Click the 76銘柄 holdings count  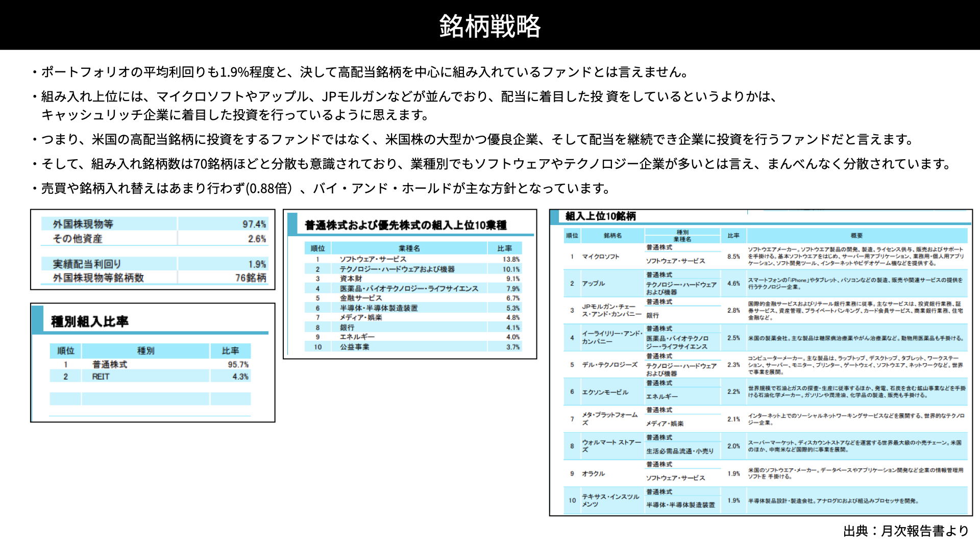point(251,278)
